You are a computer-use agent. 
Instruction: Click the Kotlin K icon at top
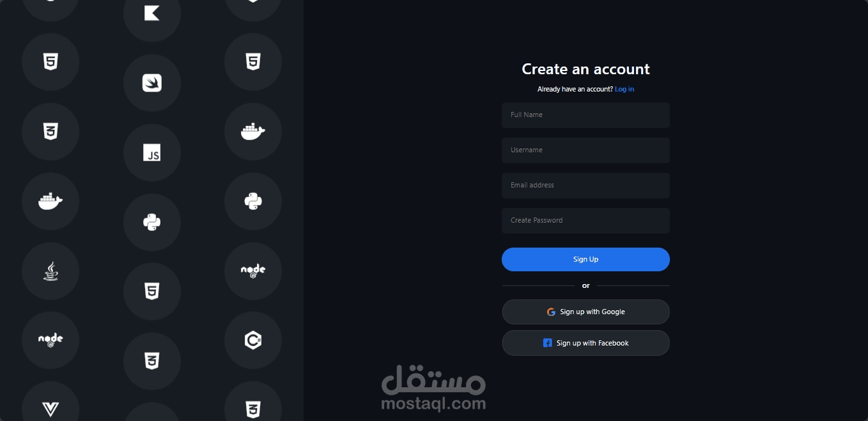[152, 13]
